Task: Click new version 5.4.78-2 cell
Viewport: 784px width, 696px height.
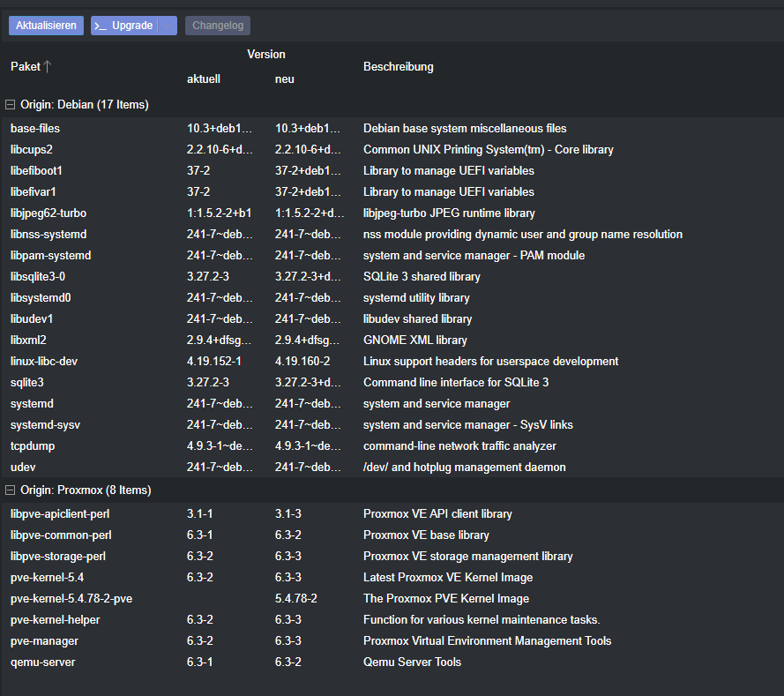Action: pos(296,598)
